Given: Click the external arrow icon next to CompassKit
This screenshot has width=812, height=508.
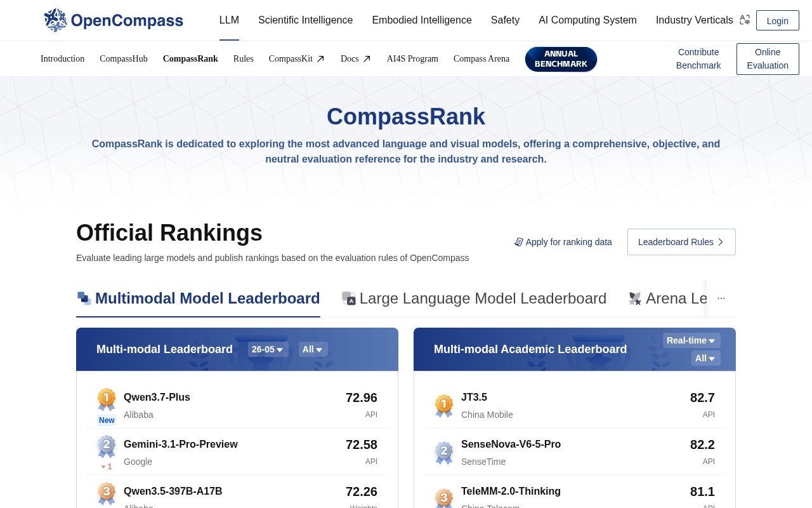Looking at the screenshot, I should pyautogui.click(x=320, y=59).
